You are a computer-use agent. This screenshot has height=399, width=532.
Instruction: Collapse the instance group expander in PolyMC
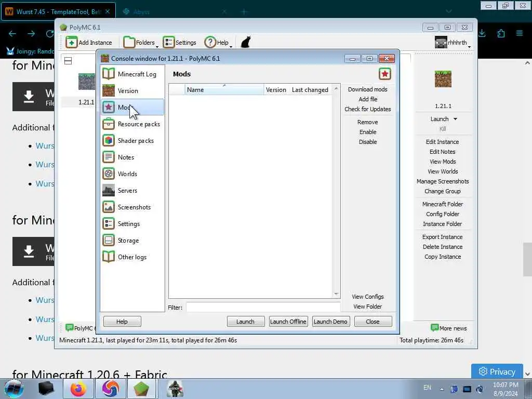(68, 61)
